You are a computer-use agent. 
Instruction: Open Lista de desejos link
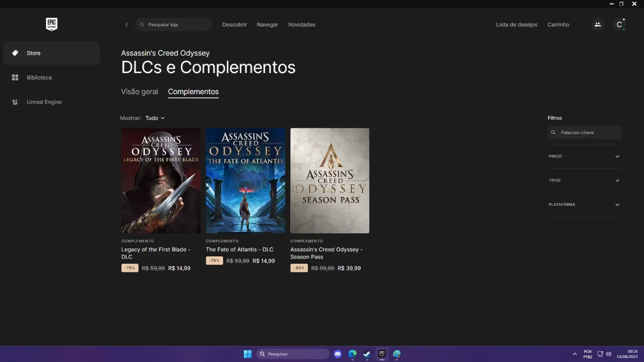[x=517, y=25]
